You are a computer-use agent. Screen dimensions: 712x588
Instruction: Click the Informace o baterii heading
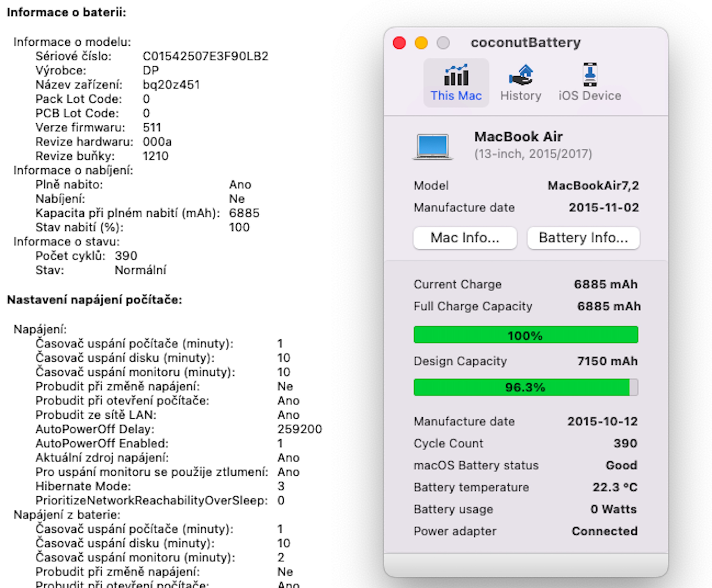coord(66,12)
